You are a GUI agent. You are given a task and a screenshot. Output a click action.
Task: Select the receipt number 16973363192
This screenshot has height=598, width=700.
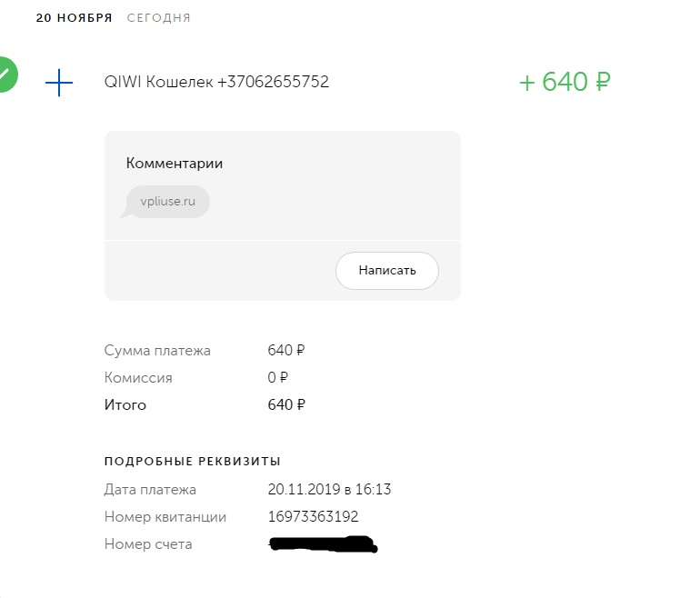313,517
